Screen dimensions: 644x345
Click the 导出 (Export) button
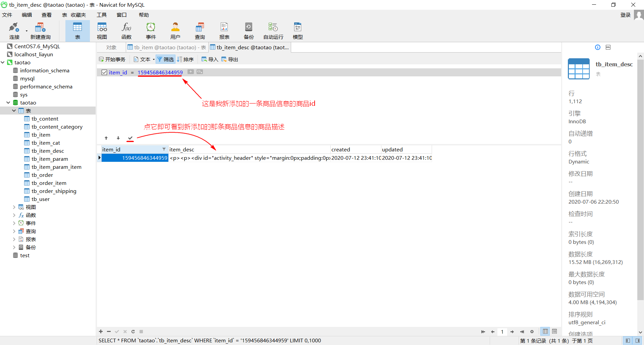tap(229, 59)
